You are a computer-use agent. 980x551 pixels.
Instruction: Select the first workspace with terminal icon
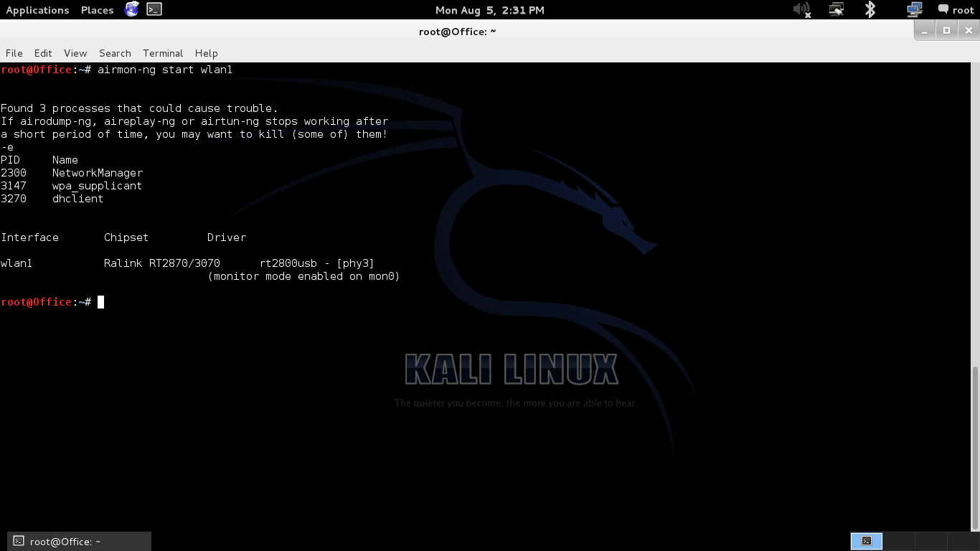tap(866, 541)
